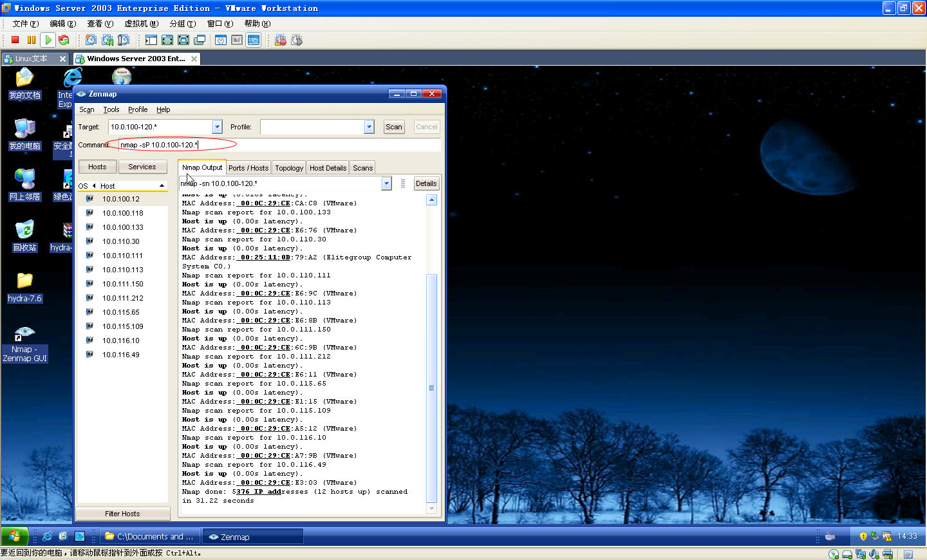
Task: Click the output scrollbar down arrow
Action: 432,509
